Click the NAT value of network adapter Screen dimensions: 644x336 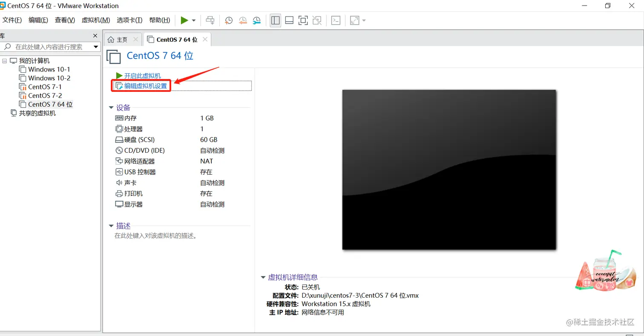207,161
